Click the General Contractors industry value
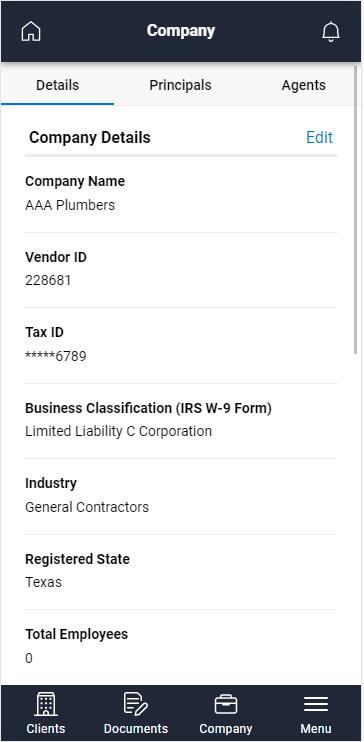The height and width of the screenshot is (742, 364). [87, 507]
